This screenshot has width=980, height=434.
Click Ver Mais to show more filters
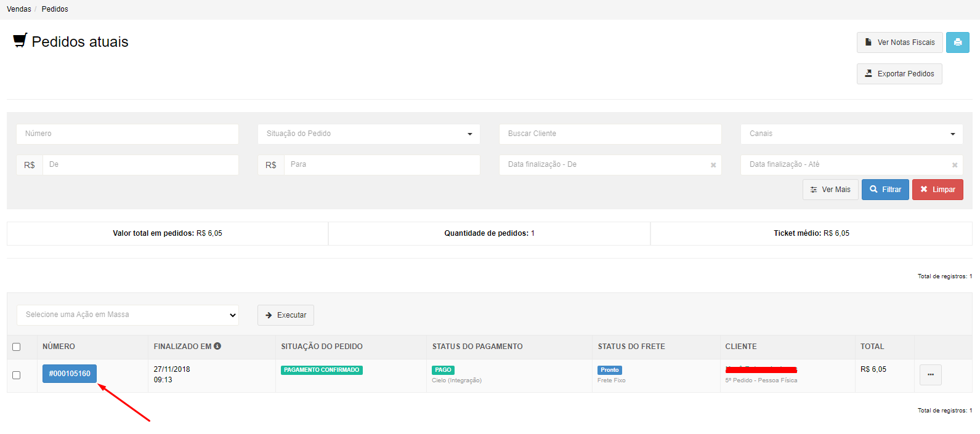point(830,190)
